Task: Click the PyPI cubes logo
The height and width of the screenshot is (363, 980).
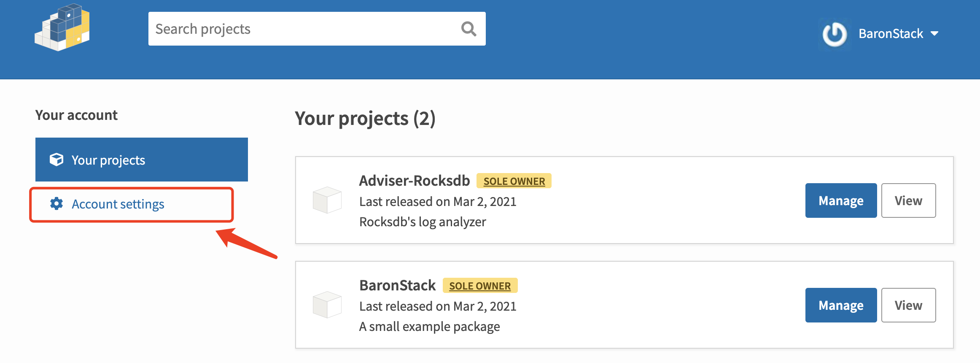Action: pos(62,28)
